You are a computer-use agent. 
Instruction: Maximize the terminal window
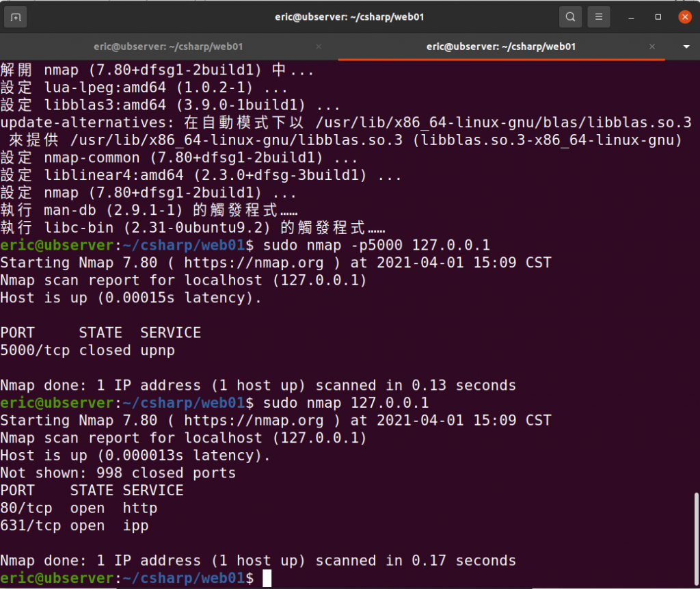[658, 17]
